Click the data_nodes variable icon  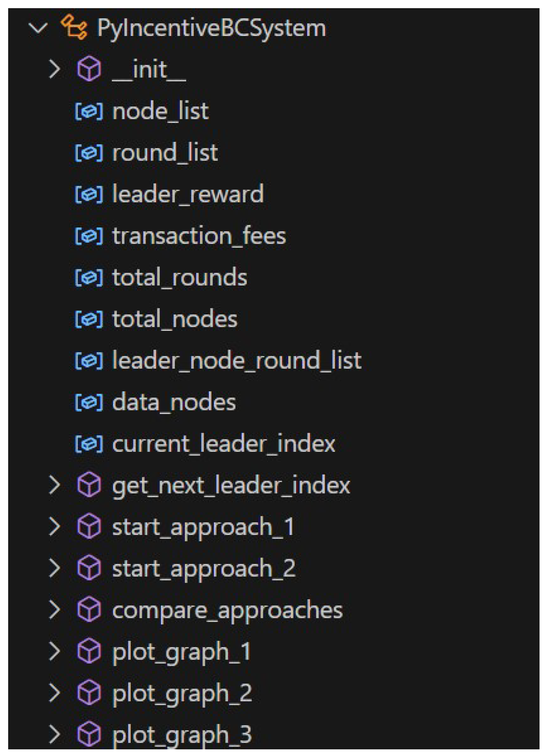click(x=89, y=402)
